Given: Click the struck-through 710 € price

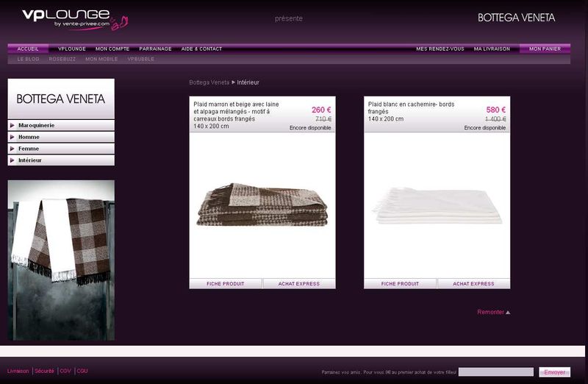Looking at the screenshot, I should coord(323,119).
